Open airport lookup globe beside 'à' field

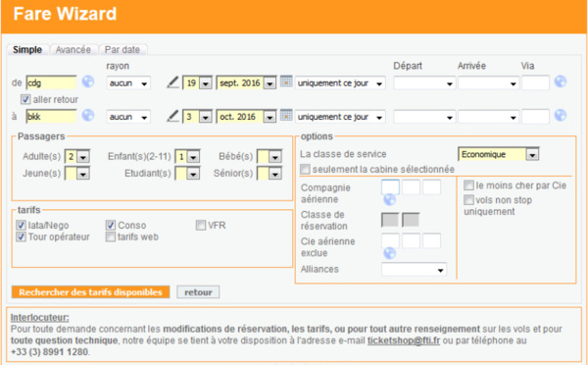point(88,115)
